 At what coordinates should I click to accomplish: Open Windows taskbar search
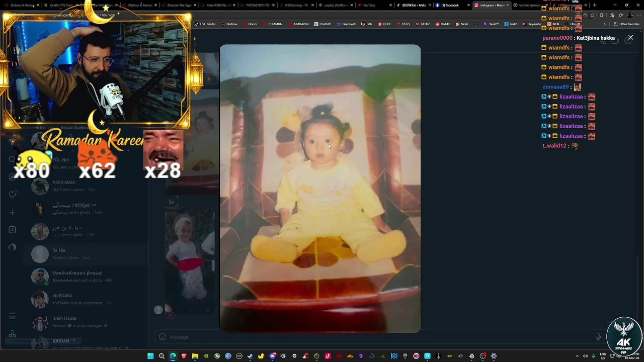[x=162, y=356]
